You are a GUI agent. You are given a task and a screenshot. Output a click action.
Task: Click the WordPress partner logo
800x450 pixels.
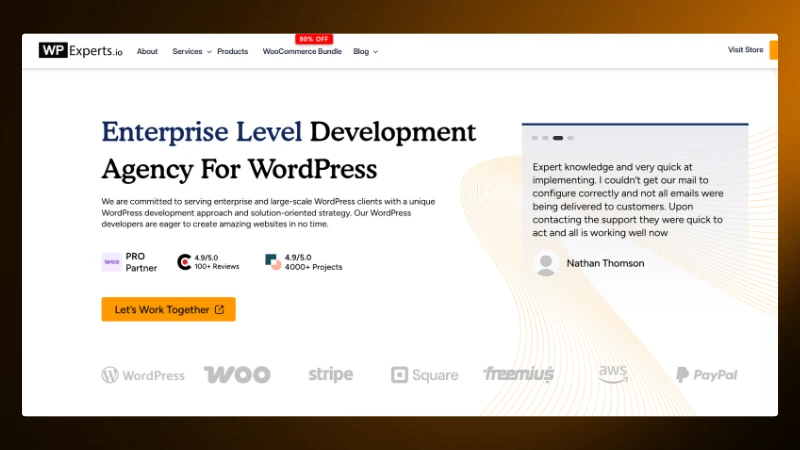click(x=143, y=375)
